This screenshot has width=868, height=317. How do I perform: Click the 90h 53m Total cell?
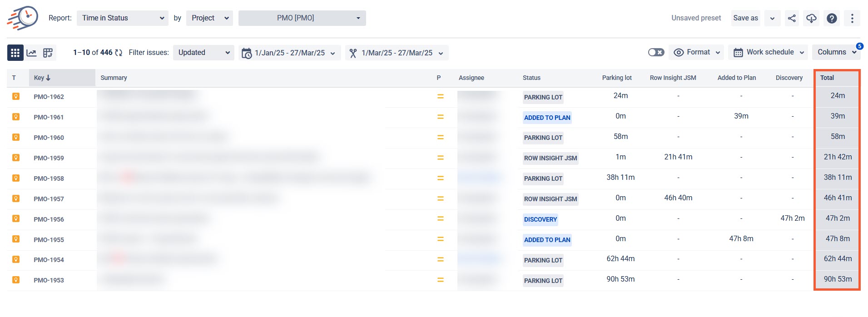tap(838, 279)
